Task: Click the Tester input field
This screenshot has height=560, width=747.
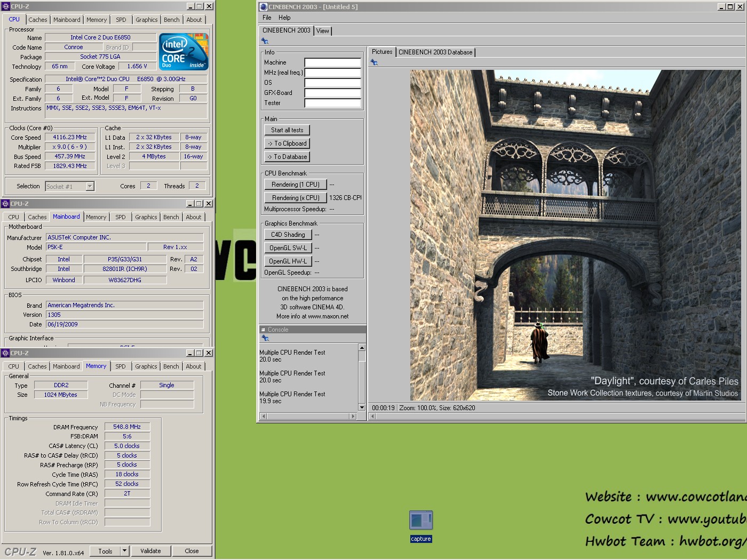Action: tap(333, 103)
